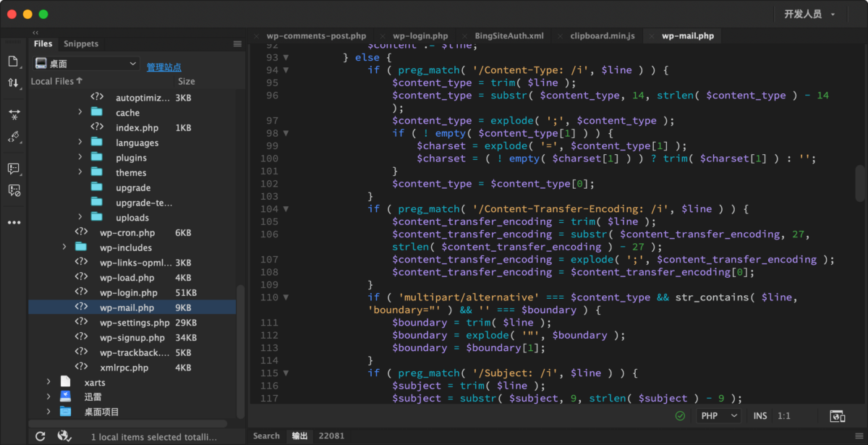Close the wp-comments-post.php tab

coord(258,36)
